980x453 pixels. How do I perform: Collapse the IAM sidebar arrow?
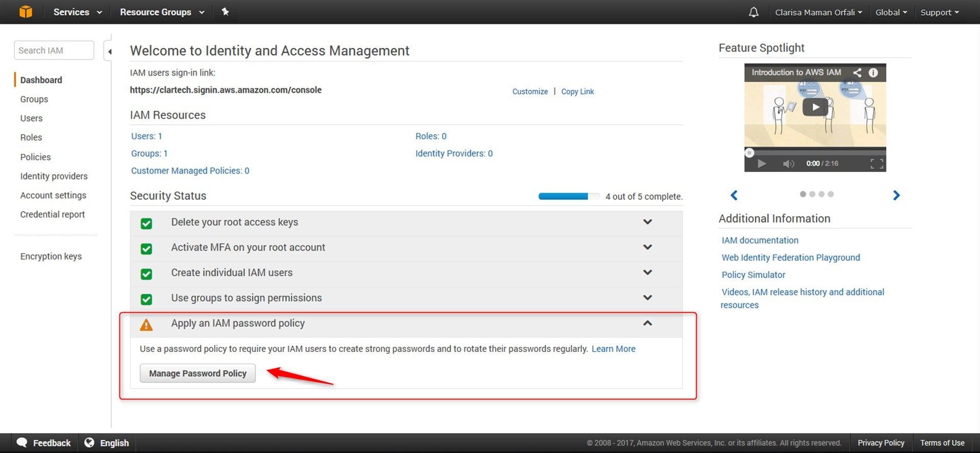click(109, 52)
